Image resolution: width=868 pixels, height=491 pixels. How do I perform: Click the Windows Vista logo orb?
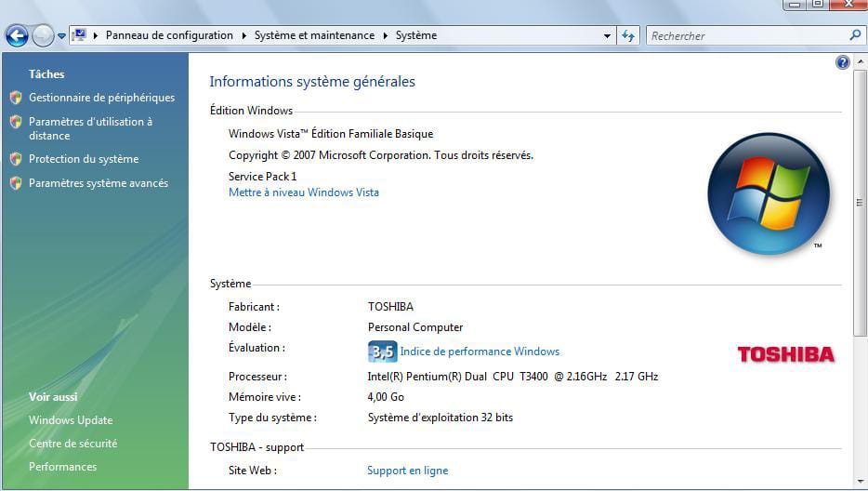pyautogui.click(x=769, y=194)
